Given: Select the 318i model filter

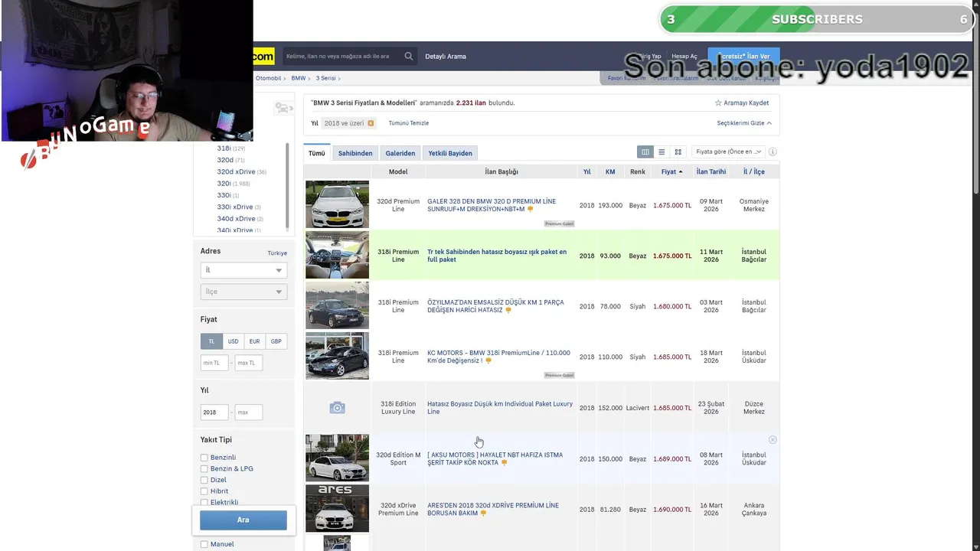Looking at the screenshot, I should 224,148.
